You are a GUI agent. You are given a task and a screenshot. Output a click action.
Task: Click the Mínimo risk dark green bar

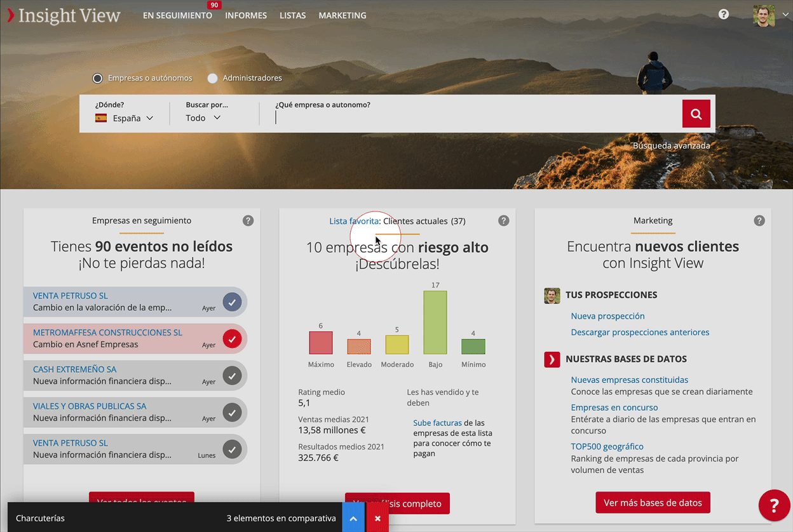click(473, 347)
